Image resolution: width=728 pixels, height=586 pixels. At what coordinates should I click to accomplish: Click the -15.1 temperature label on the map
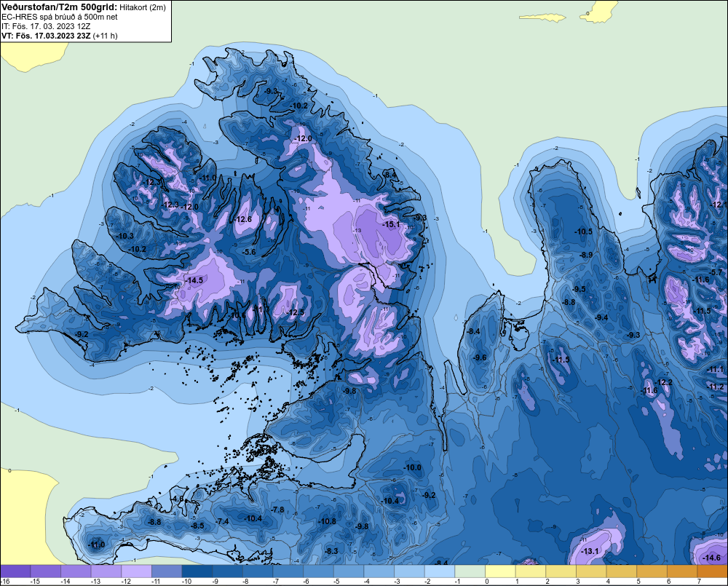(x=391, y=224)
